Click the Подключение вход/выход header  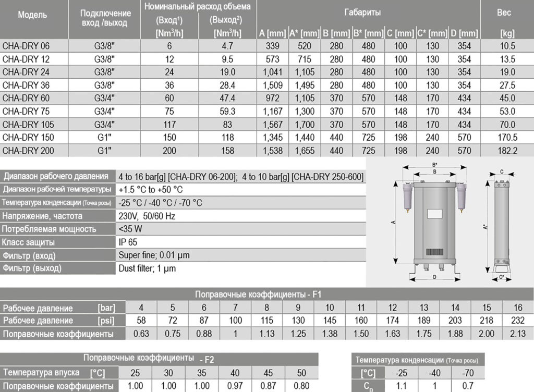pos(105,18)
